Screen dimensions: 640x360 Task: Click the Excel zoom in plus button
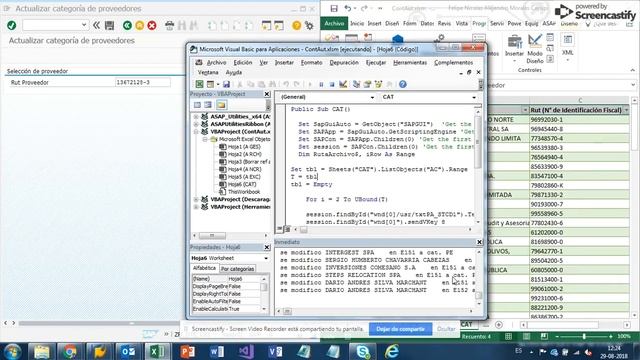(x=611, y=336)
